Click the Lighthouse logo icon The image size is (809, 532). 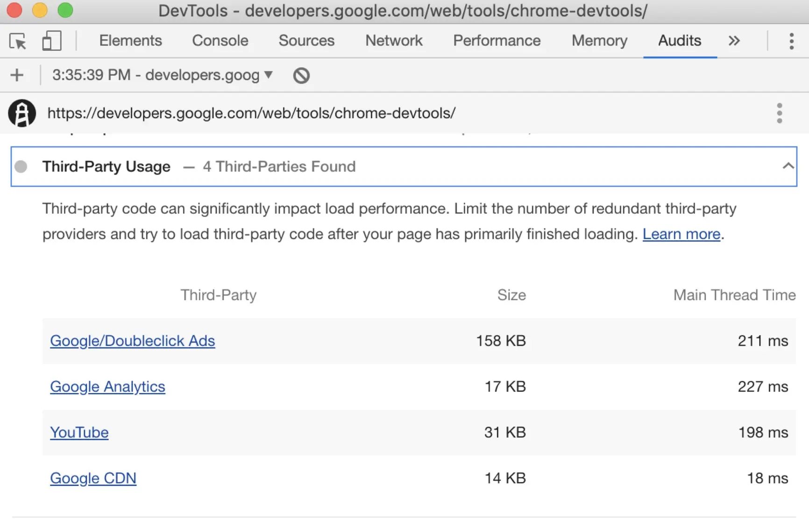(x=22, y=113)
